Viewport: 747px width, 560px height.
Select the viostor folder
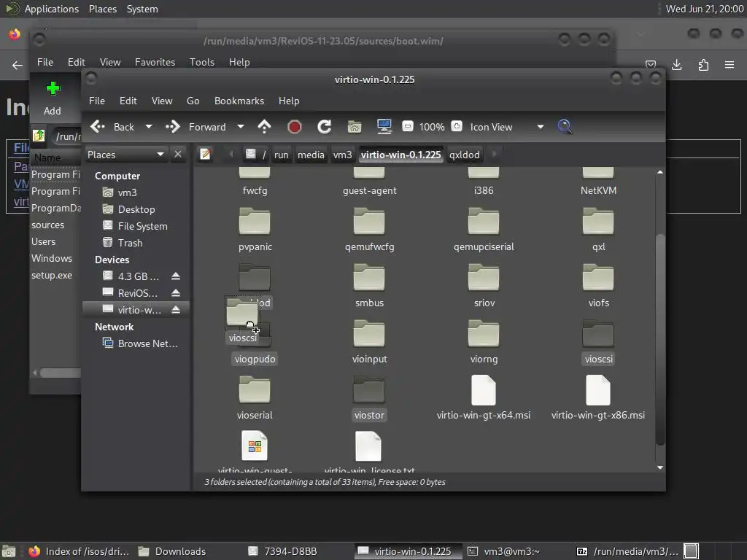click(369, 398)
